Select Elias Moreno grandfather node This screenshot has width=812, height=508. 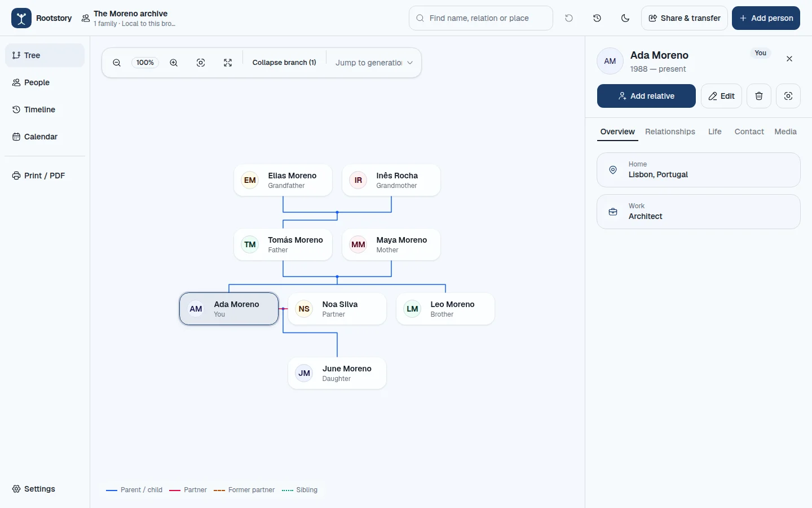283,180
